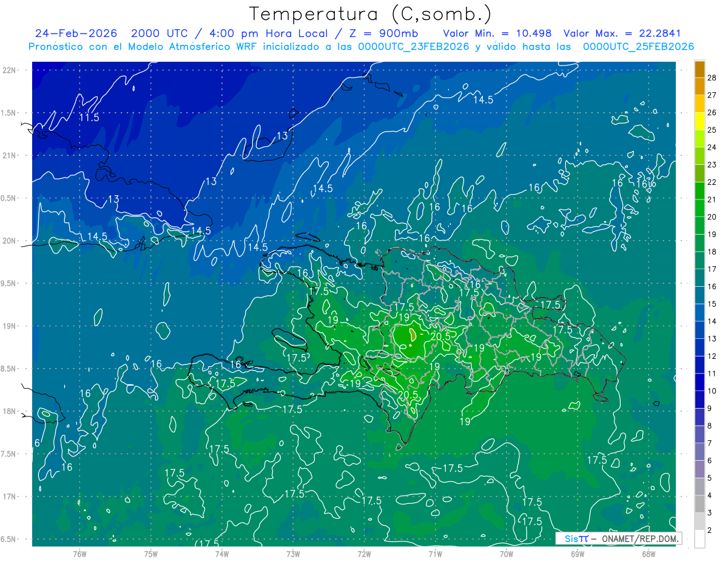Pick the purple swatch between 5 and 6
Viewport: 728px width, 562px height.
click(x=700, y=469)
